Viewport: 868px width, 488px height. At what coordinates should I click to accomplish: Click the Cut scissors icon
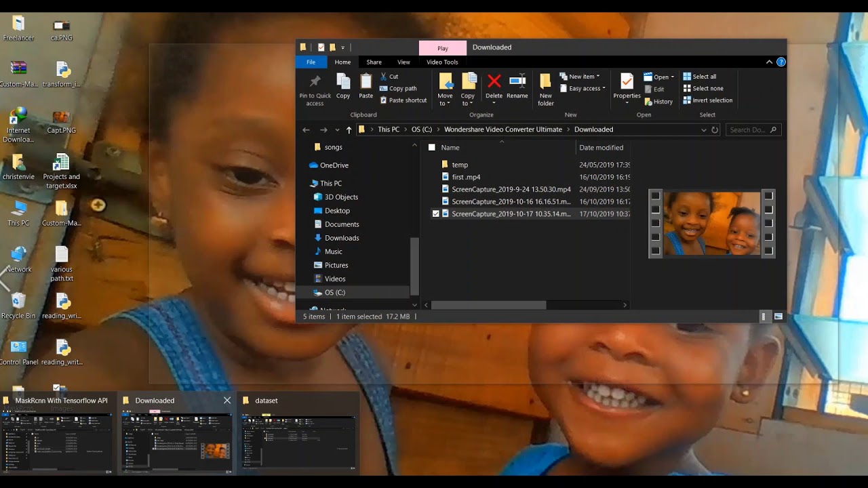click(384, 77)
